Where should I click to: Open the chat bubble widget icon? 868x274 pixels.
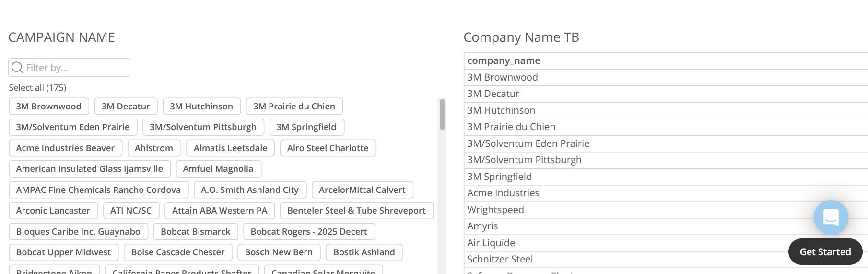831,217
